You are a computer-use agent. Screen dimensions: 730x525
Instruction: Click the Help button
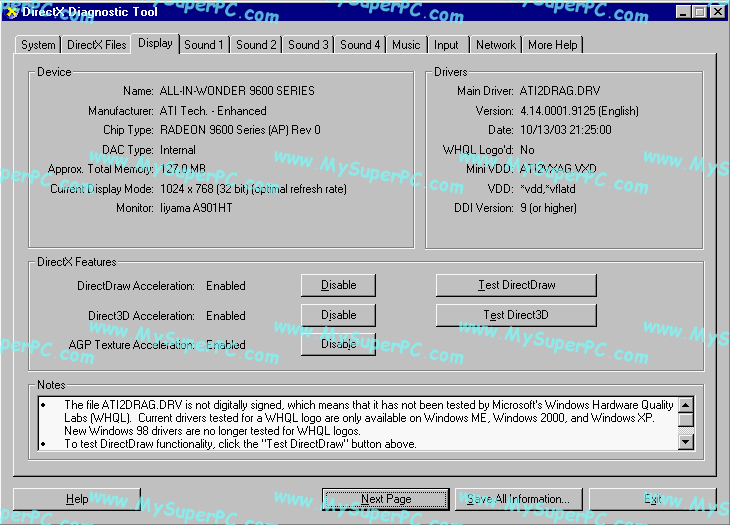(x=77, y=499)
